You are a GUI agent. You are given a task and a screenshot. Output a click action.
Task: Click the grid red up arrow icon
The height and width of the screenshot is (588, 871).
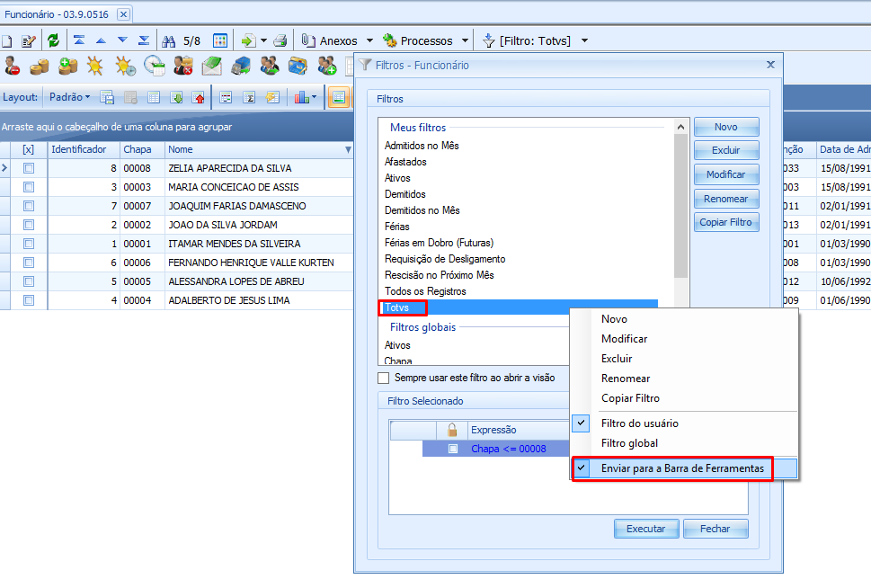[199, 98]
